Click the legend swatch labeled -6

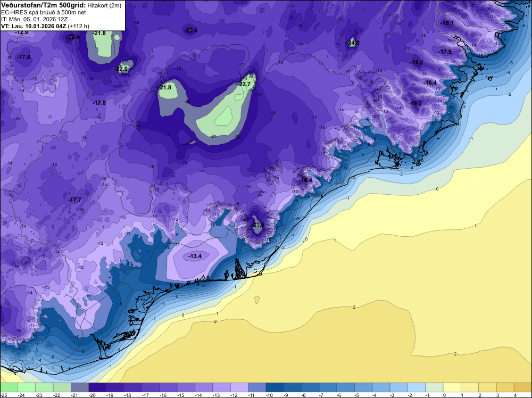[x=346, y=387]
